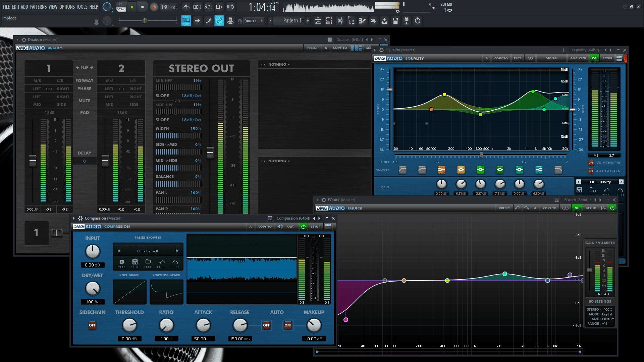Image resolution: width=644 pixels, height=362 pixels.
Task: Open the Mixer from the FL Studio toolbar
Action: [x=340, y=20]
